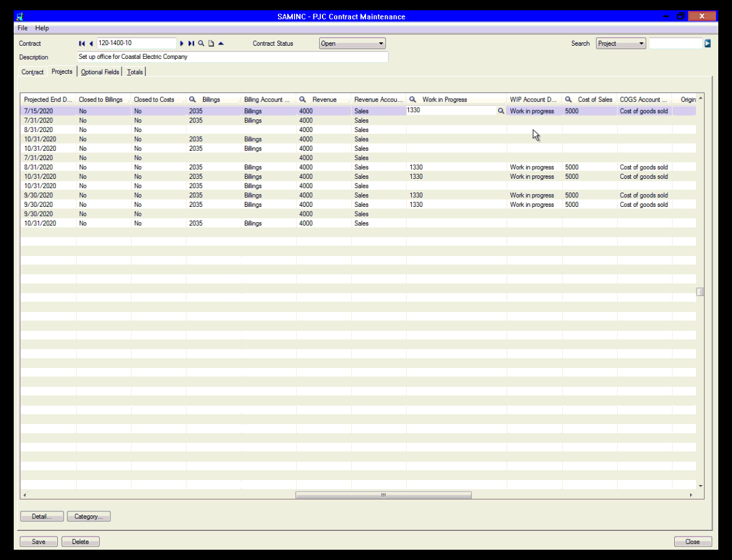The image size is (732, 560).
Task: Click inside the Description field
Action: [229, 57]
